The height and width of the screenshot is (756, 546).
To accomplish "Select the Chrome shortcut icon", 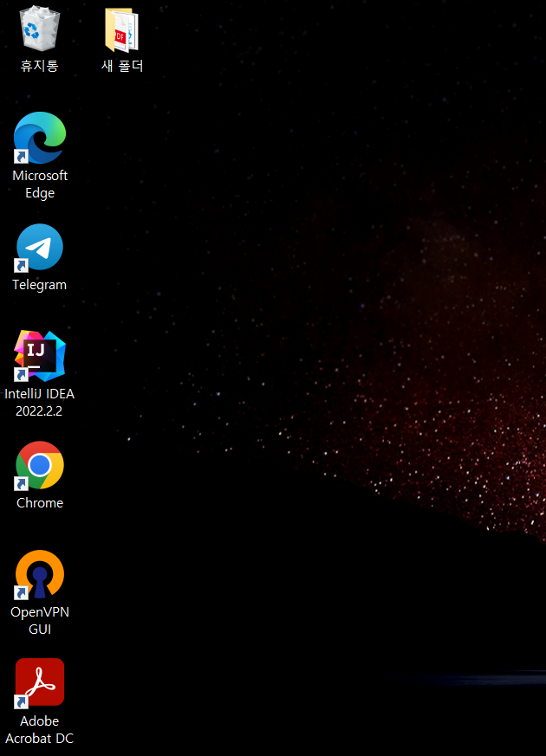I will [40, 465].
